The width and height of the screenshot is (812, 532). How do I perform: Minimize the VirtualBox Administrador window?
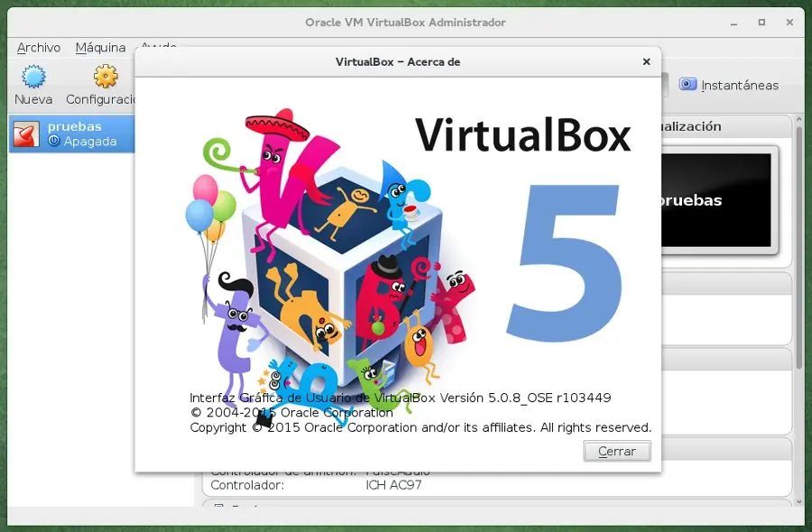[x=734, y=23]
